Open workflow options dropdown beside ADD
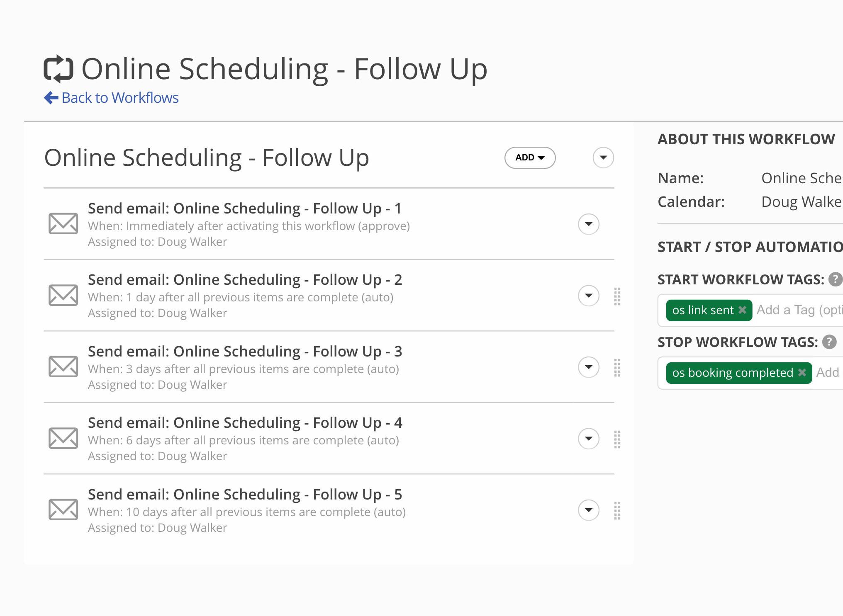The image size is (843, 616). click(603, 158)
